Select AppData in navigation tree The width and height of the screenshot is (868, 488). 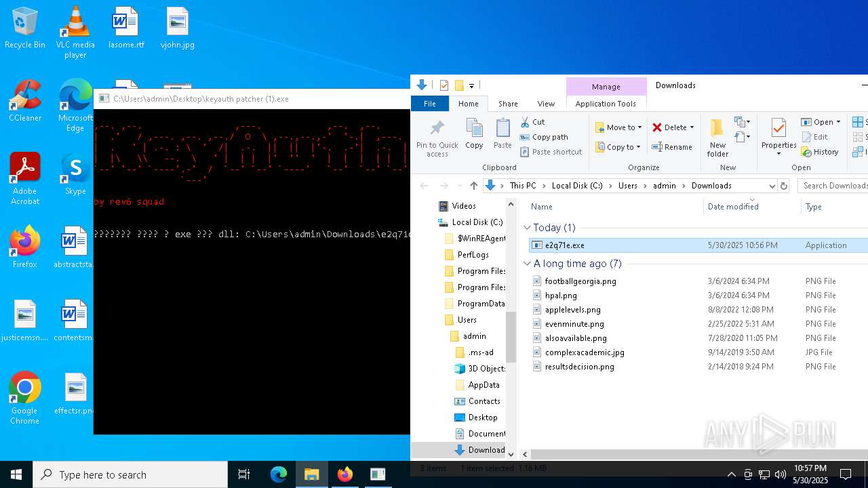[x=484, y=385]
